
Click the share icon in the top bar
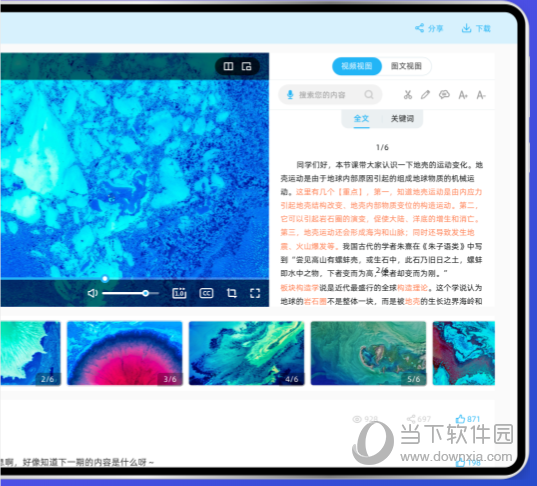(x=420, y=28)
